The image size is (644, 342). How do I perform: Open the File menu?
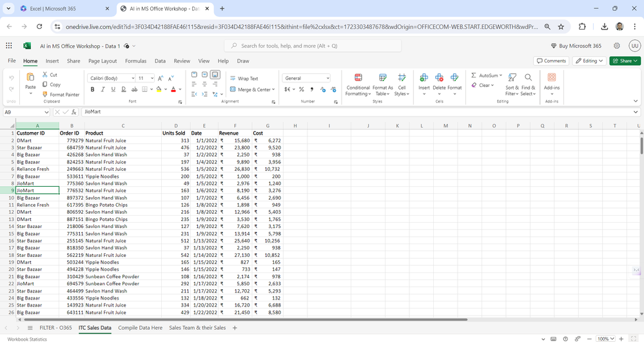tap(12, 61)
